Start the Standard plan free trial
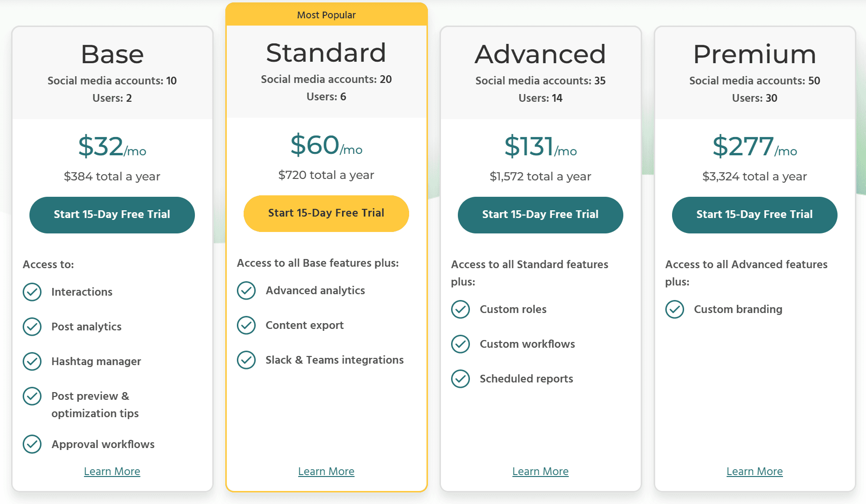Image resolution: width=866 pixels, height=504 pixels. pyautogui.click(x=326, y=213)
